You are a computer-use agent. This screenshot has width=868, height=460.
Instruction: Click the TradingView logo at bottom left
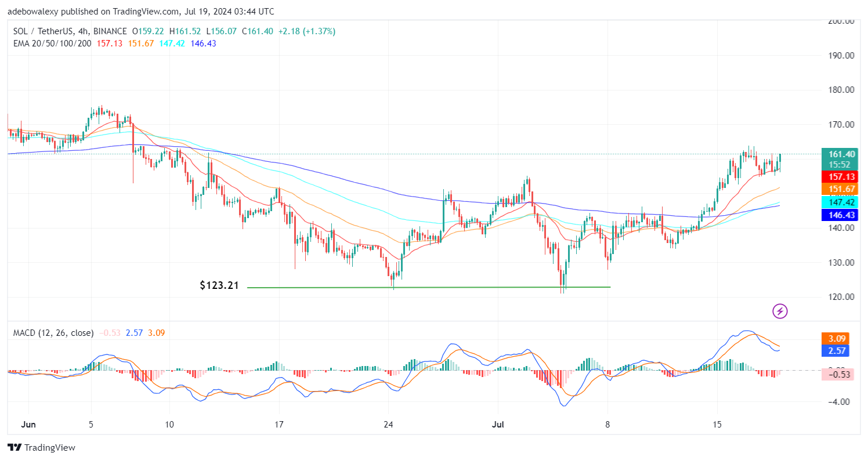point(41,448)
